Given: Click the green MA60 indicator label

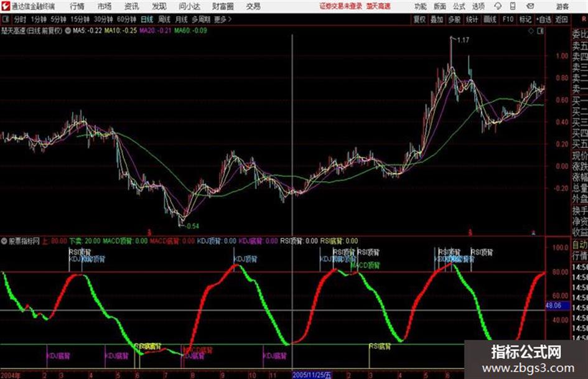Looking at the screenshot, I should [x=190, y=30].
